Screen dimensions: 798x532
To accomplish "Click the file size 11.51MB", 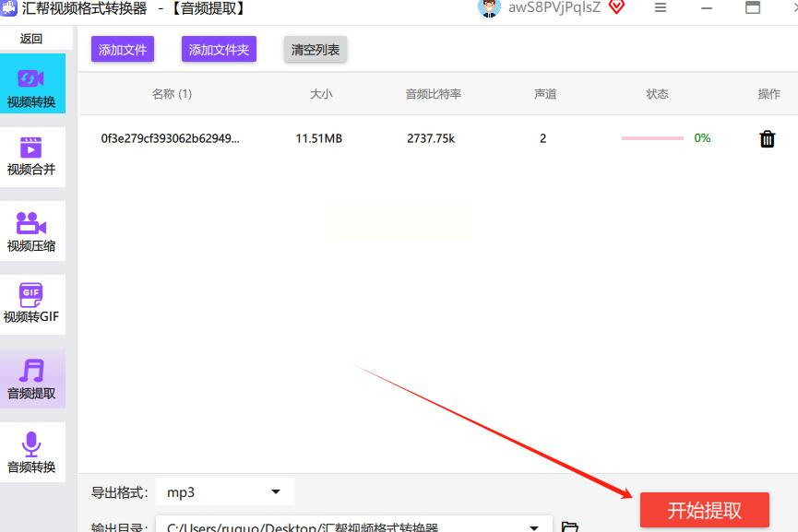I will [x=319, y=138].
